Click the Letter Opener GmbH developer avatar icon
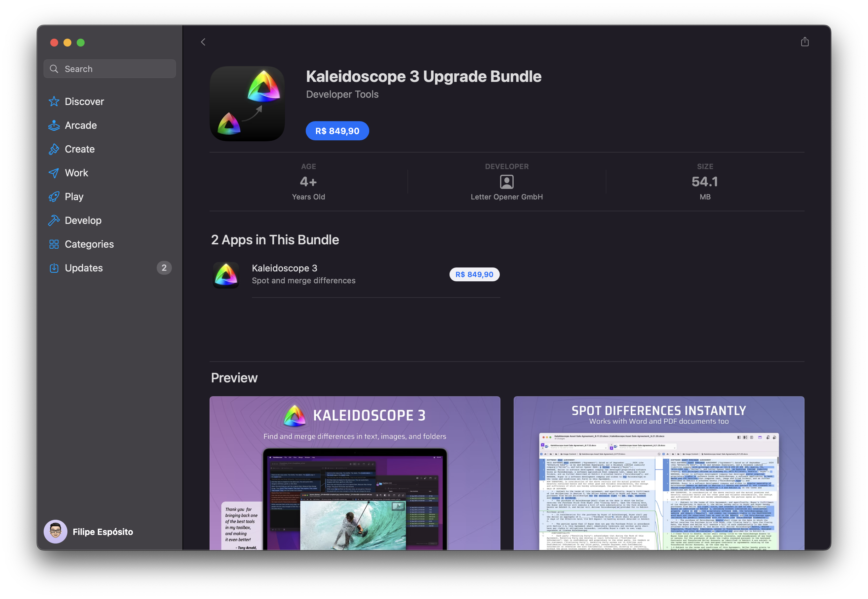Image resolution: width=868 pixels, height=599 pixels. tap(506, 182)
